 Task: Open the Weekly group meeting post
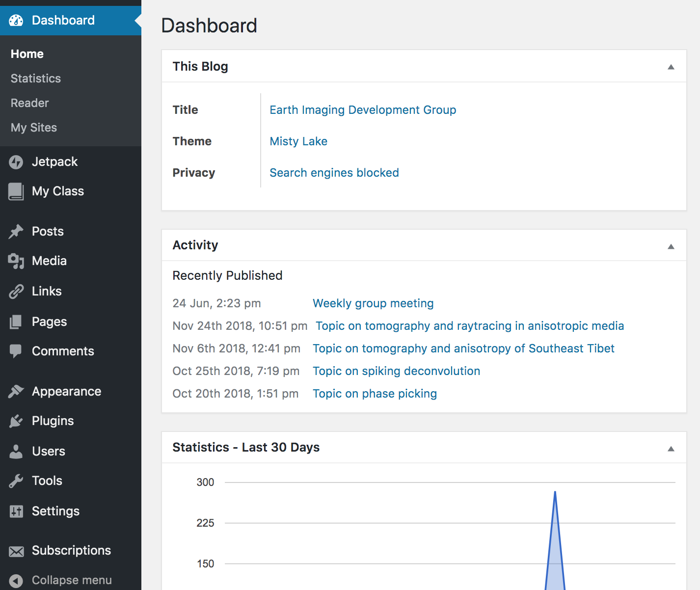(x=373, y=303)
